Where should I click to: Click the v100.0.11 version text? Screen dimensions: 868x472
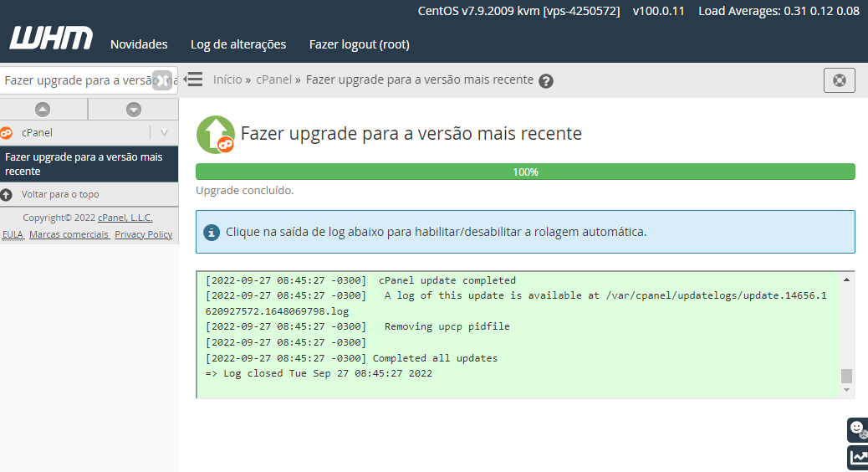pyautogui.click(x=659, y=11)
